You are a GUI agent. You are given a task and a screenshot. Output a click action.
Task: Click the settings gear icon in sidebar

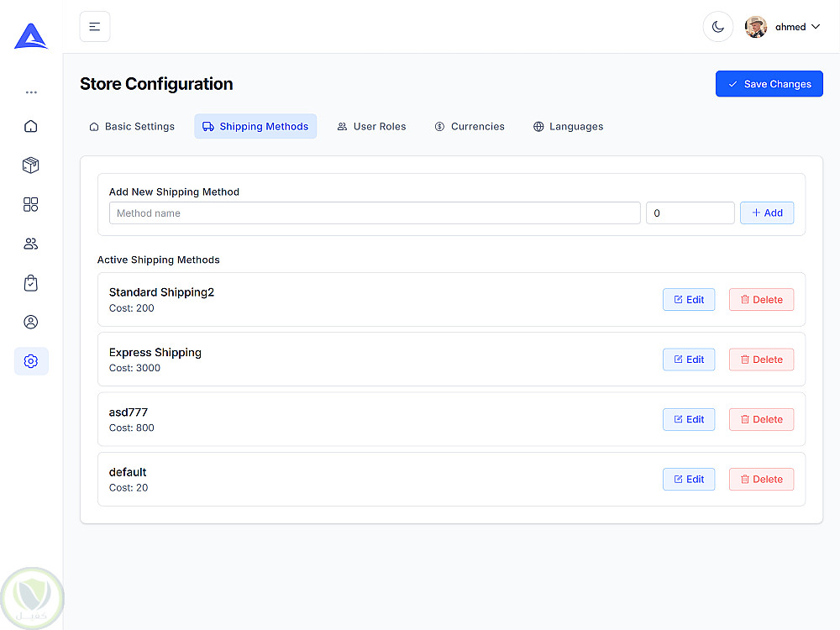pos(31,361)
